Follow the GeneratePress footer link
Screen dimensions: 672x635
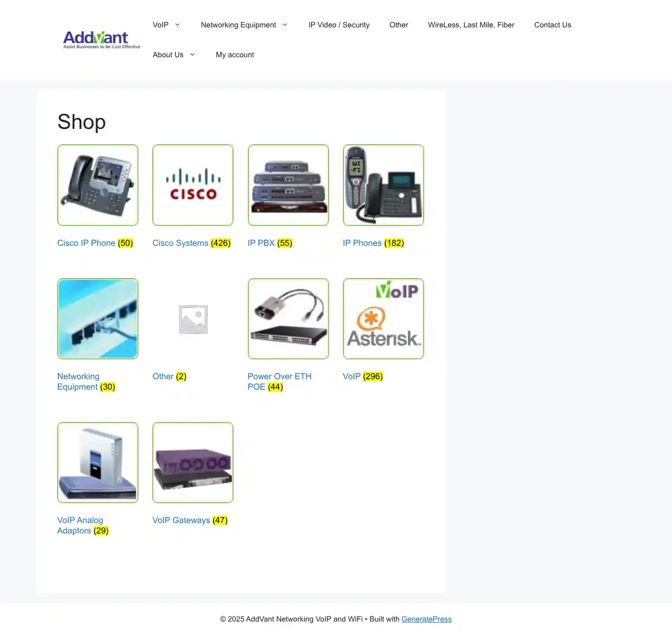coord(426,619)
